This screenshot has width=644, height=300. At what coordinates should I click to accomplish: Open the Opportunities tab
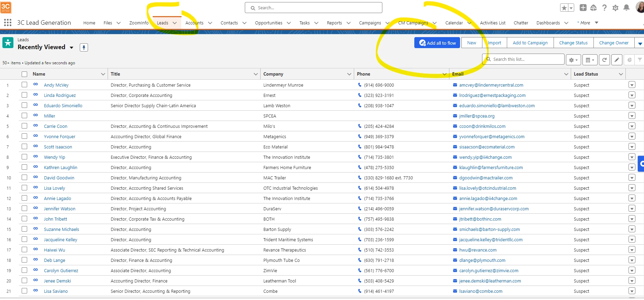pos(269,23)
